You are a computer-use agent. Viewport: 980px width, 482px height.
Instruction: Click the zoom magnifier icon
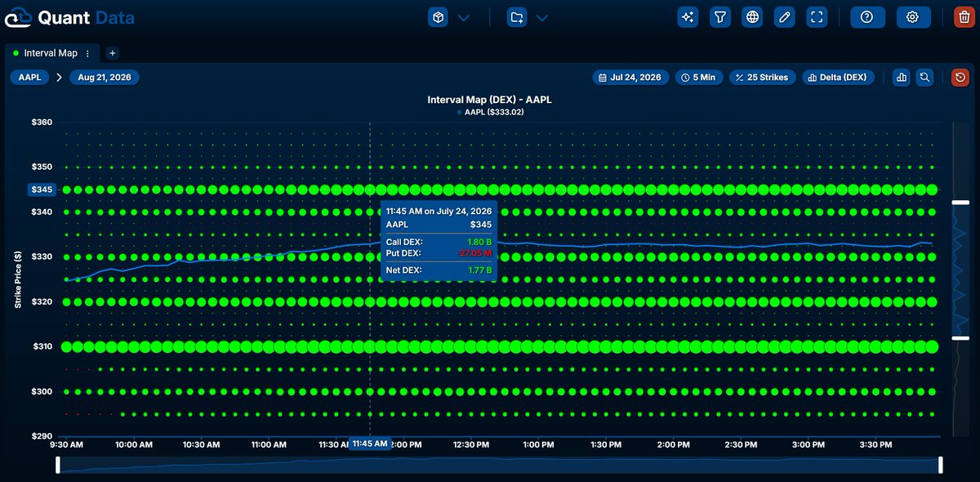click(924, 78)
